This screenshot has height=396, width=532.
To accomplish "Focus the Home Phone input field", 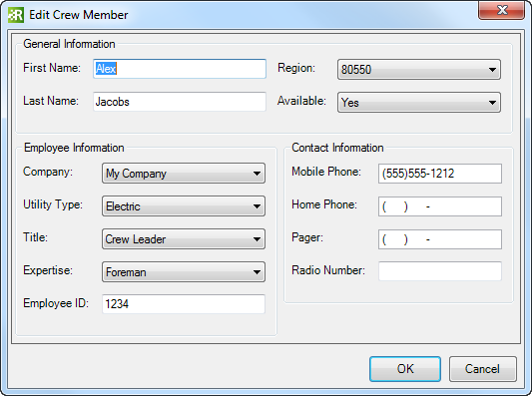I will point(440,206).
